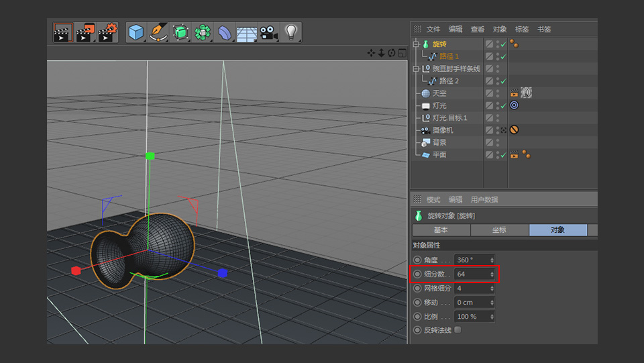Image resolution: width=644 pixels, height=363 pixels.
Task: Click viewport zoom camera icon
Action: (x=381, y=53)
